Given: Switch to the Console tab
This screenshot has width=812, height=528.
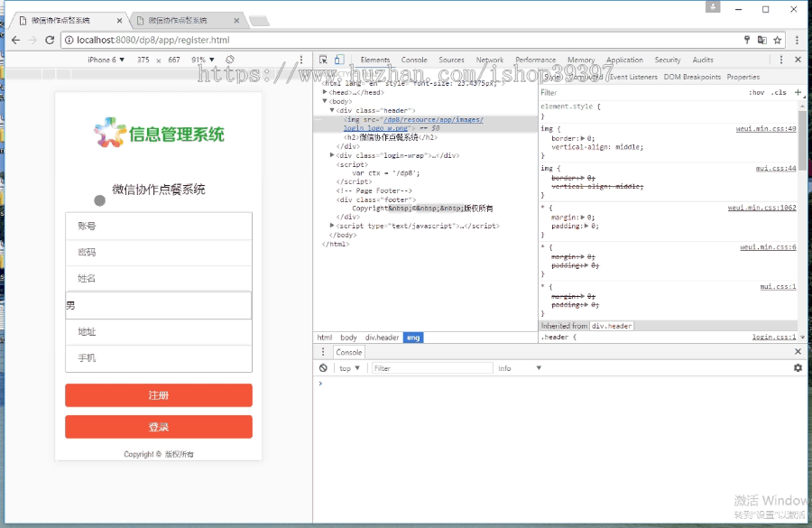Looking at the screenshot, I should tap(414, 60).
